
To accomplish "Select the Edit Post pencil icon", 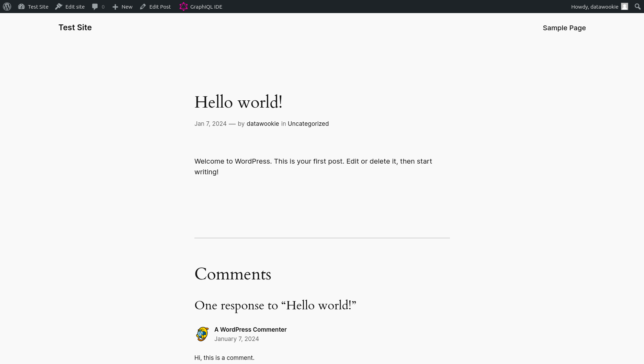I will (143, 7).
